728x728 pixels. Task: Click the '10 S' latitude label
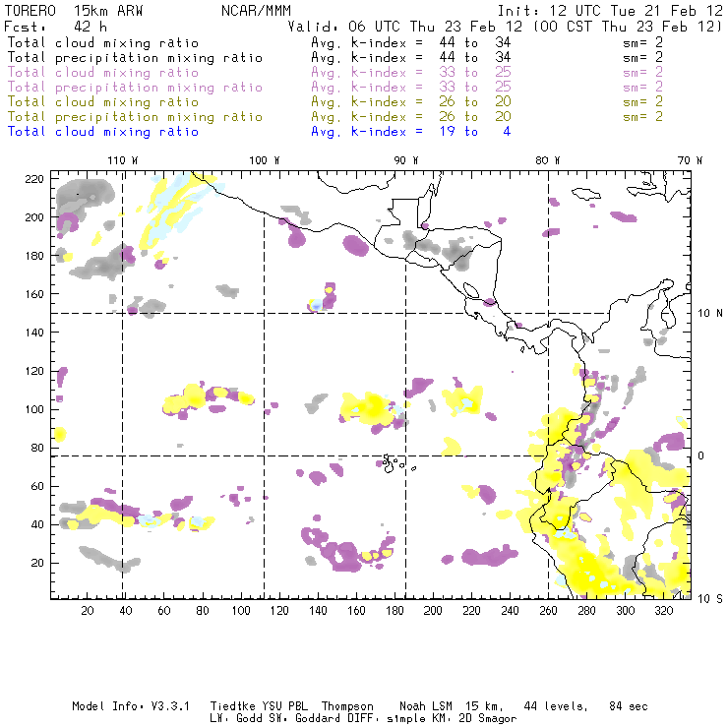710,599
